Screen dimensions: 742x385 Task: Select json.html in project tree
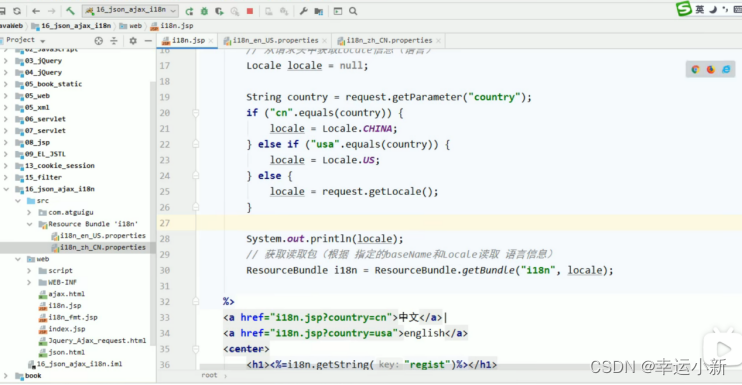62,352
